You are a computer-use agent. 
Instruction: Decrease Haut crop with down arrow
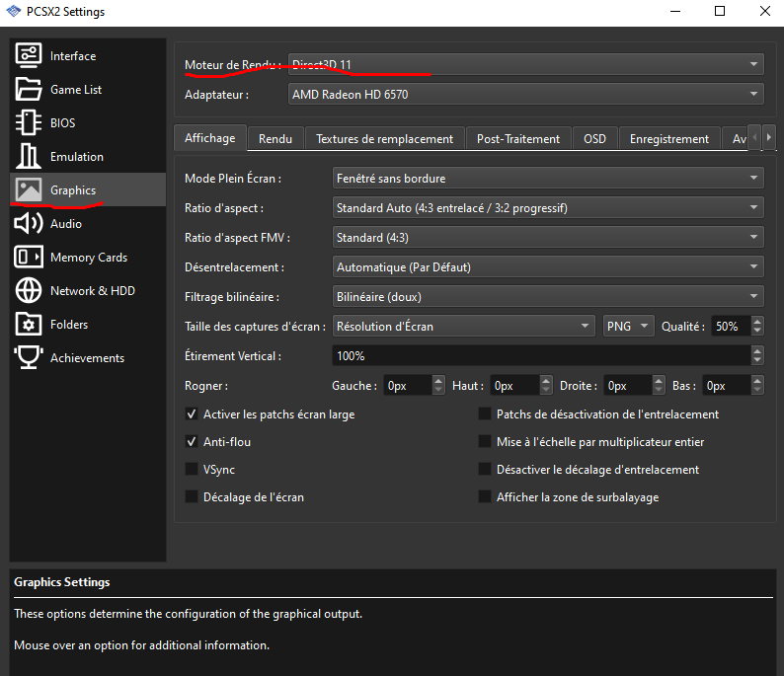coord(546,390)
